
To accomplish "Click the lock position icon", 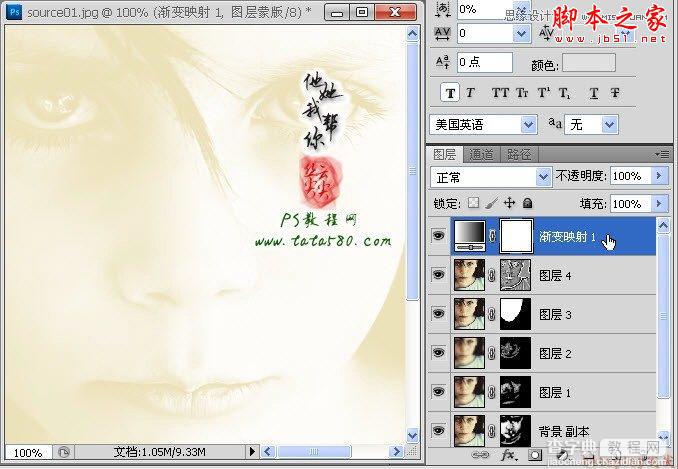I will click(x=509, y=203).
